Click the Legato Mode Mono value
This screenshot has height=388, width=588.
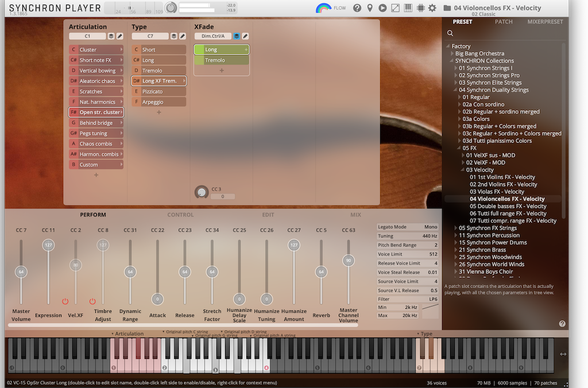[431, 227]
